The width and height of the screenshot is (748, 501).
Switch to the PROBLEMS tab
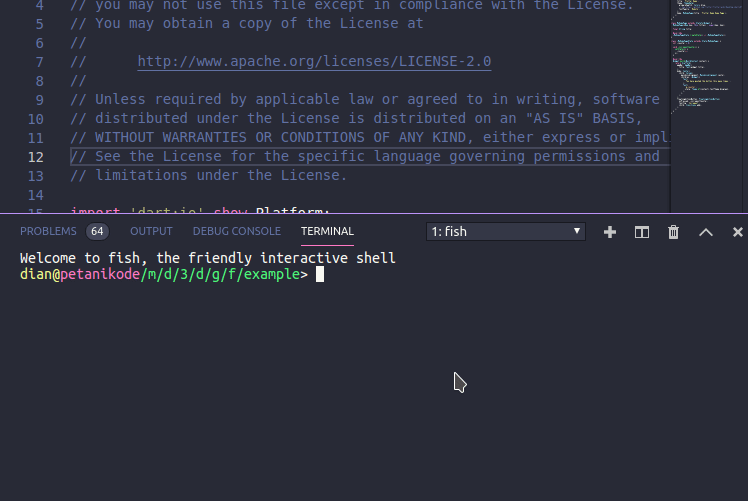pos(48,231)
